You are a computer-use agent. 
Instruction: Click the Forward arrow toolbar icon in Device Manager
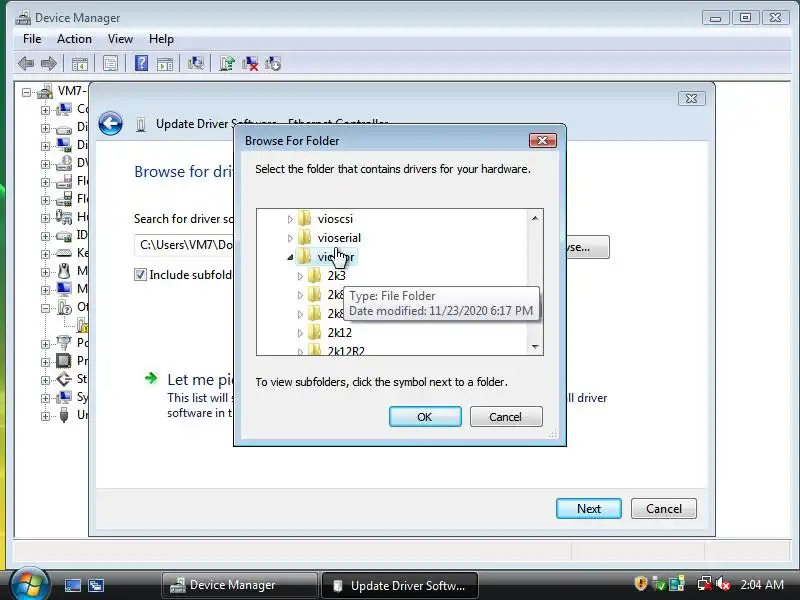point(48,64)
